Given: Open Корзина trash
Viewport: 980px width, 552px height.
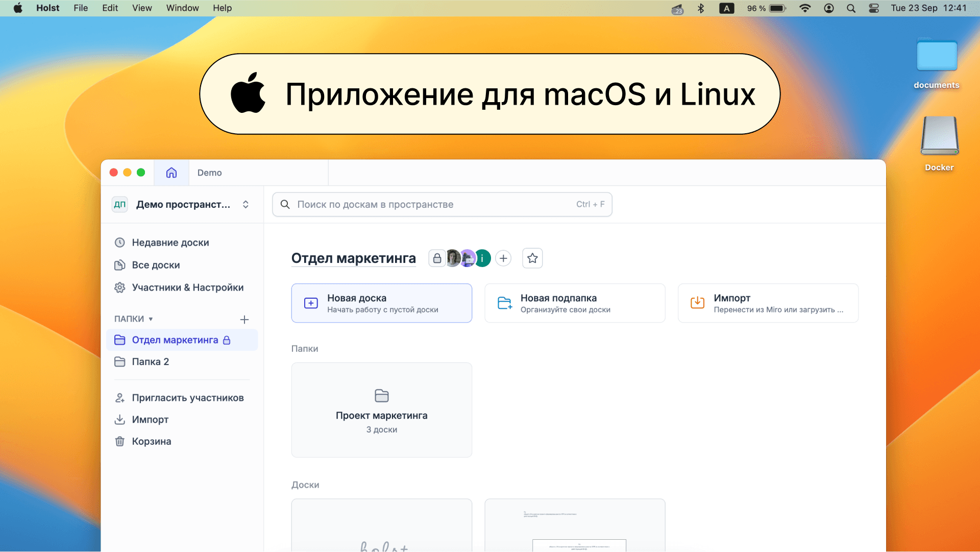Looking at the screenshot, I should pos(152,441).
